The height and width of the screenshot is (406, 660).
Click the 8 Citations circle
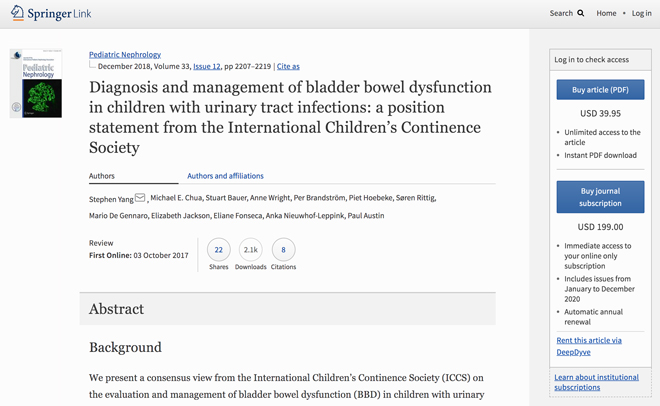[283, 250]
